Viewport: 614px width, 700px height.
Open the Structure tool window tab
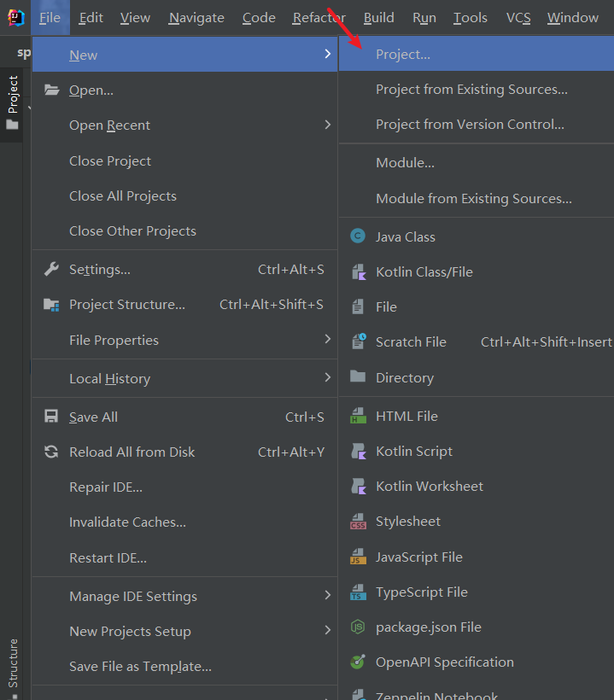(13, 662)
